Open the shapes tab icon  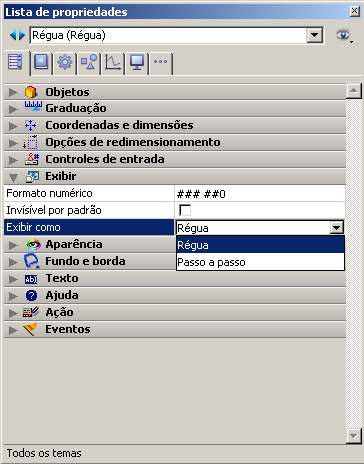(89, 62)
